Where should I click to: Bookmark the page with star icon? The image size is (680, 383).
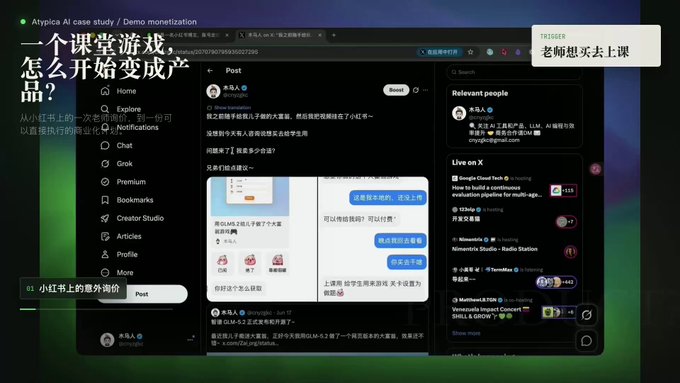471,52
